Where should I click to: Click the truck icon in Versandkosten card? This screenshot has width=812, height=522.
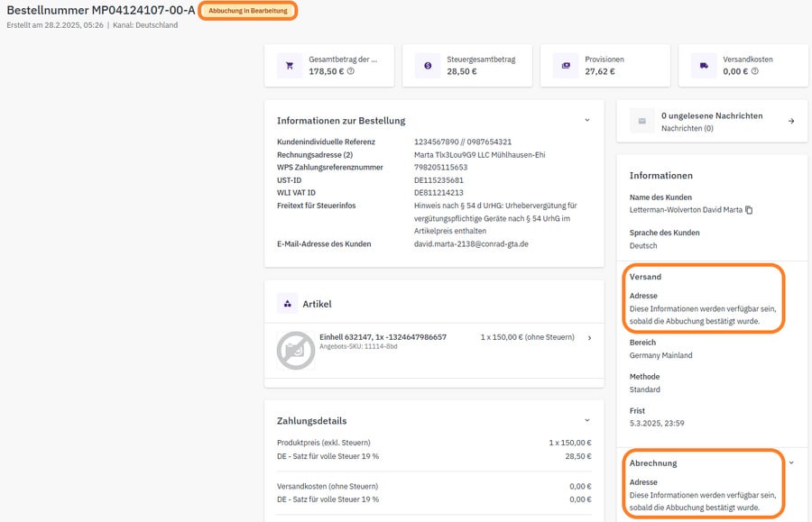point(704,66)
